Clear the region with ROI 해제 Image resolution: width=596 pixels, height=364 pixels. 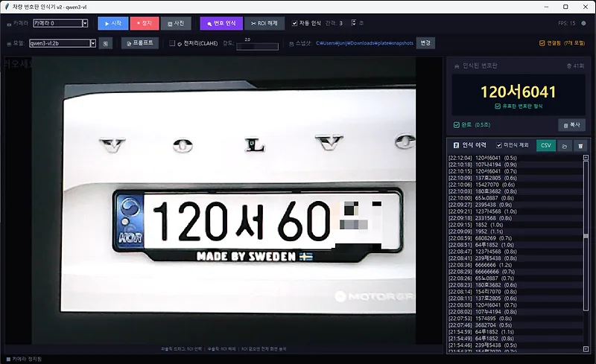pyautogui.click(x=264, y=23)
